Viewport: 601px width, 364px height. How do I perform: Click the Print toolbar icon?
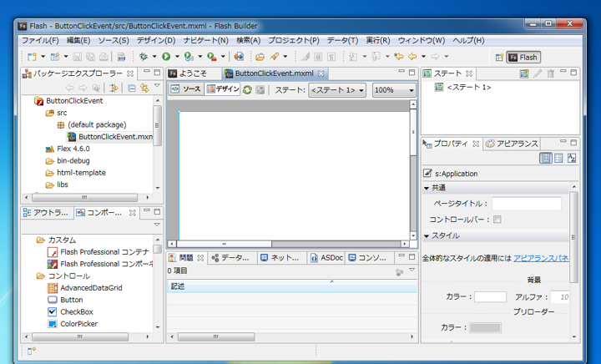[104, 57]
